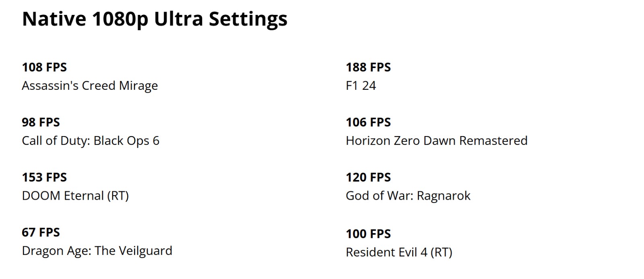Click the Native 1080p Ultra Settings heading

155,19
